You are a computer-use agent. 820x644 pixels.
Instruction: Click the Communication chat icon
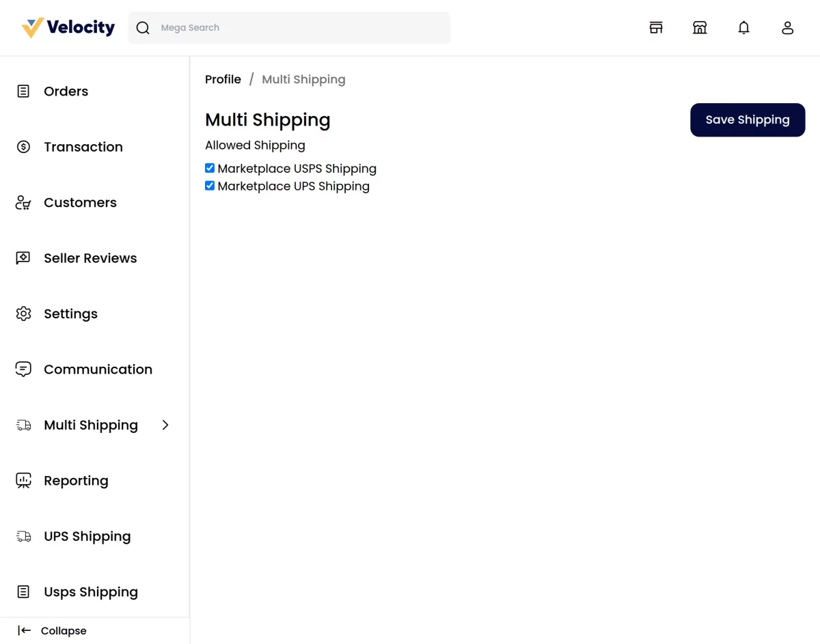23,369
